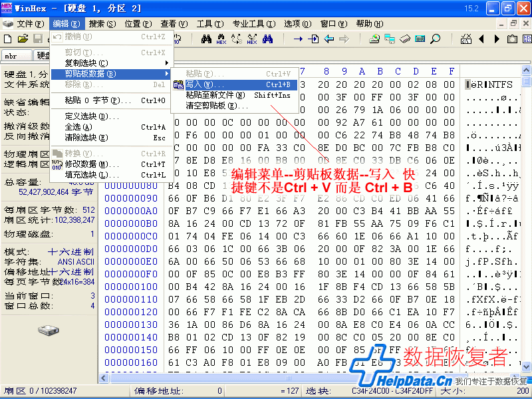Click the 52,427,902,464 字节 capacity value
The width and height of the screenshot is (532, 399).
[56, 192]
